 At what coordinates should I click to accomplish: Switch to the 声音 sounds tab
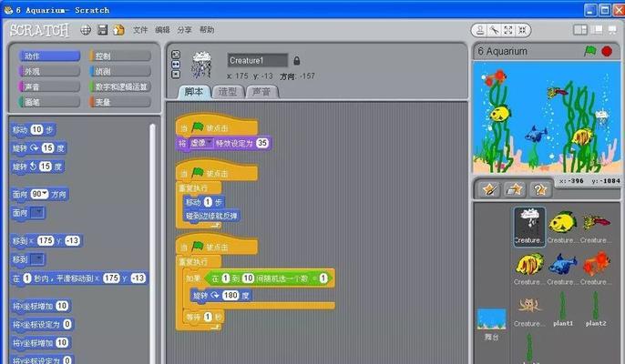pyautogui.click(x=261, y=92)
